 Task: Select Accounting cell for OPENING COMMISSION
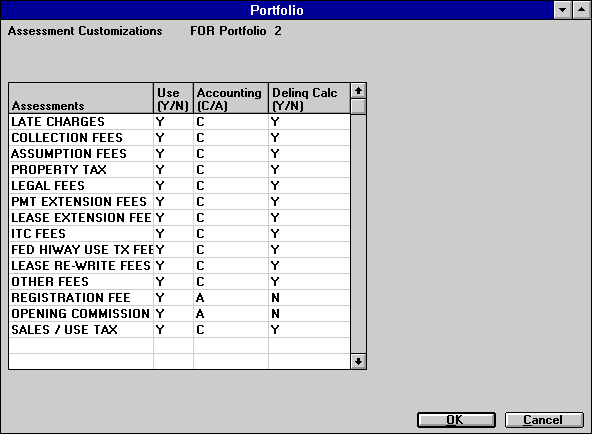click(231, 314)
